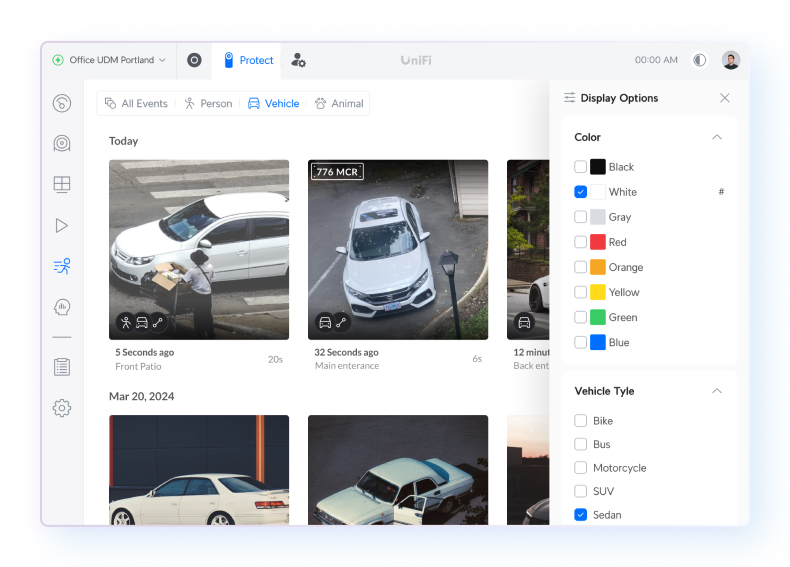Click line-crossing icon on Front Patio thumbnail

[158, 323]
